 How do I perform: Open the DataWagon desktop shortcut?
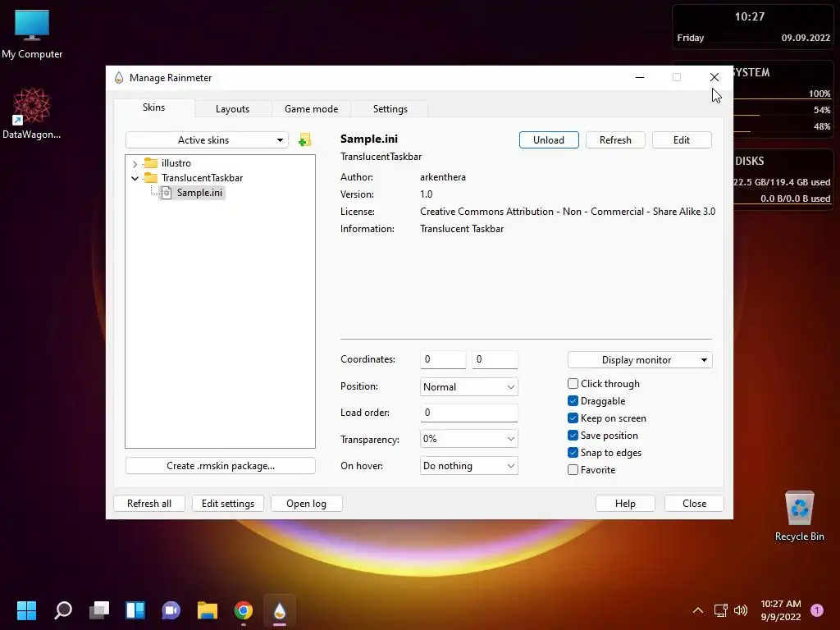point(31,113)
